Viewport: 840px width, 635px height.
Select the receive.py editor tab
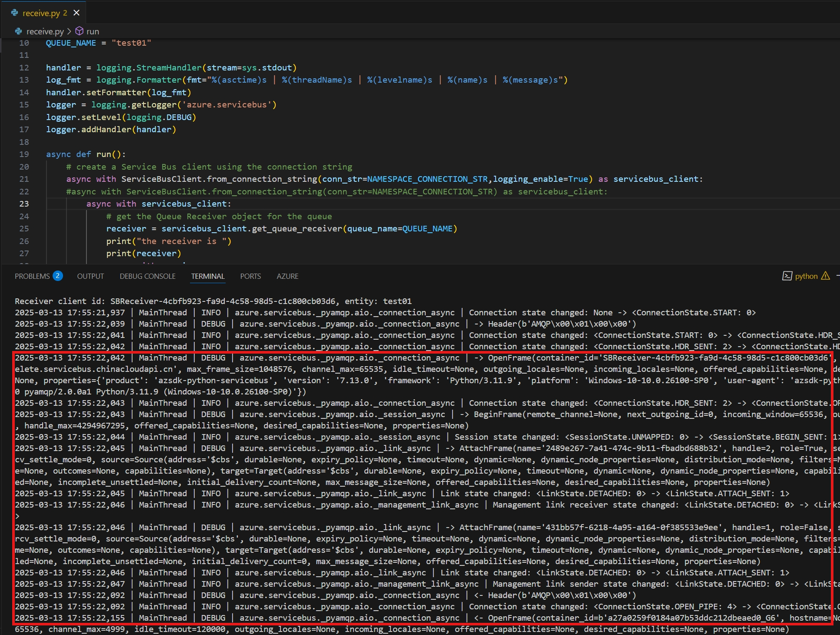tap(41, 13)
